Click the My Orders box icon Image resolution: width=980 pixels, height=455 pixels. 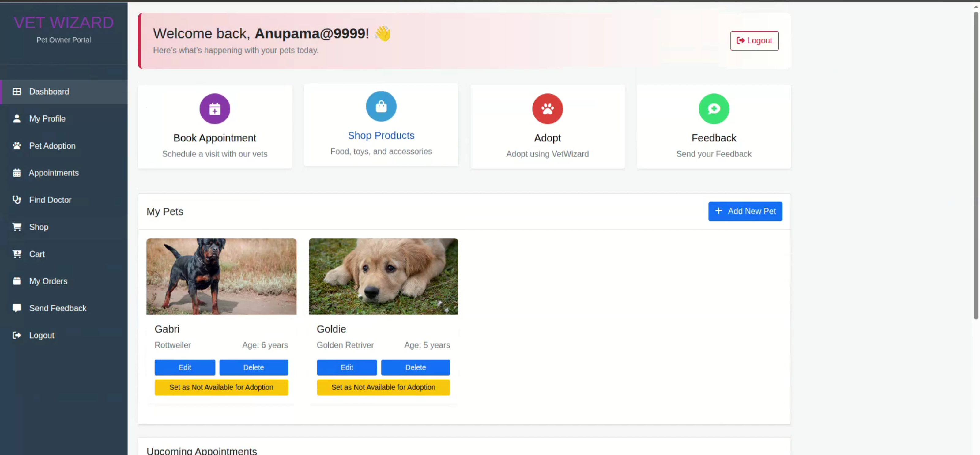pyautogui.click(x=17, y=281)
